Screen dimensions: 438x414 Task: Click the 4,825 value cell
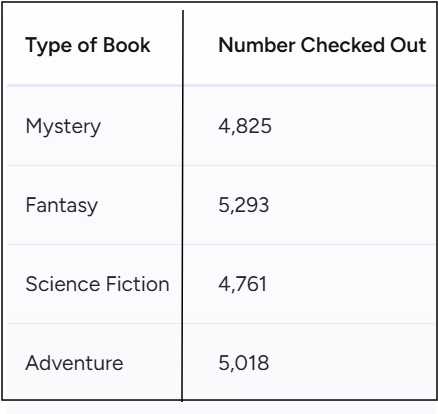[245, 126]
